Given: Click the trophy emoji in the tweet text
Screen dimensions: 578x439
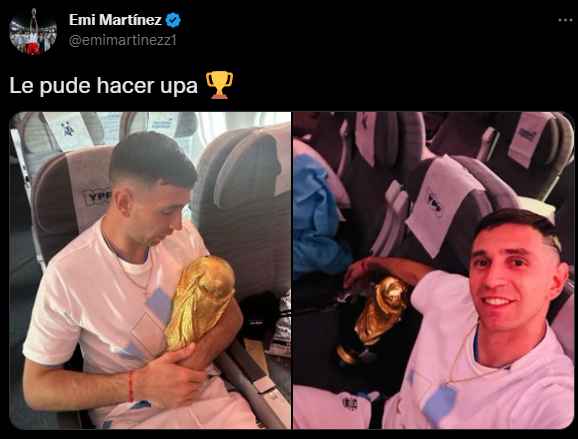Looking at the screenshot, I should (x=219, y=85).
